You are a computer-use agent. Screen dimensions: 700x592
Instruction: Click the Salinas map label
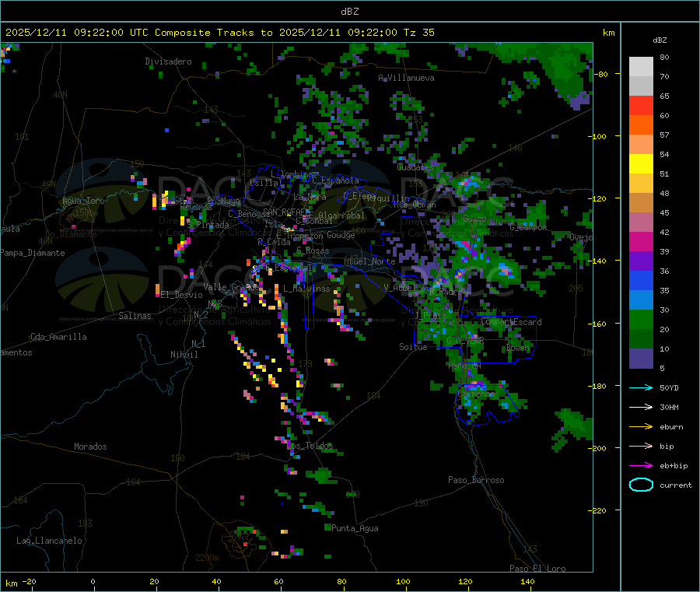(135, 316)
